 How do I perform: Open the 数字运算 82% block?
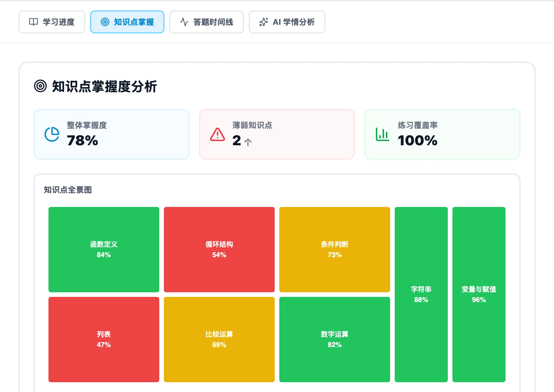pos(335,340)
